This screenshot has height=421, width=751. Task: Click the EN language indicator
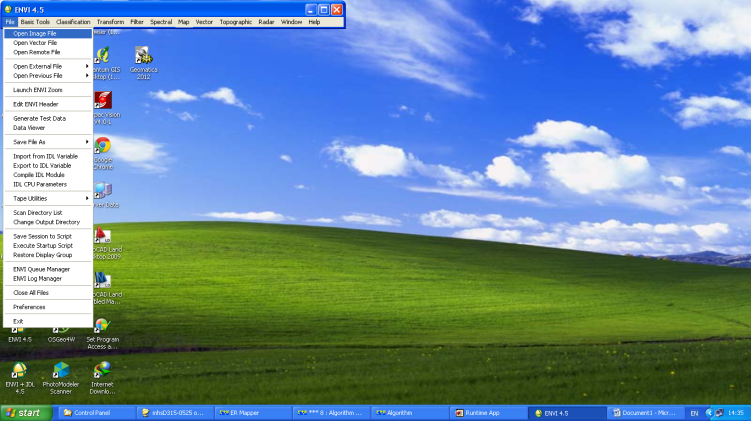(694, 413)
